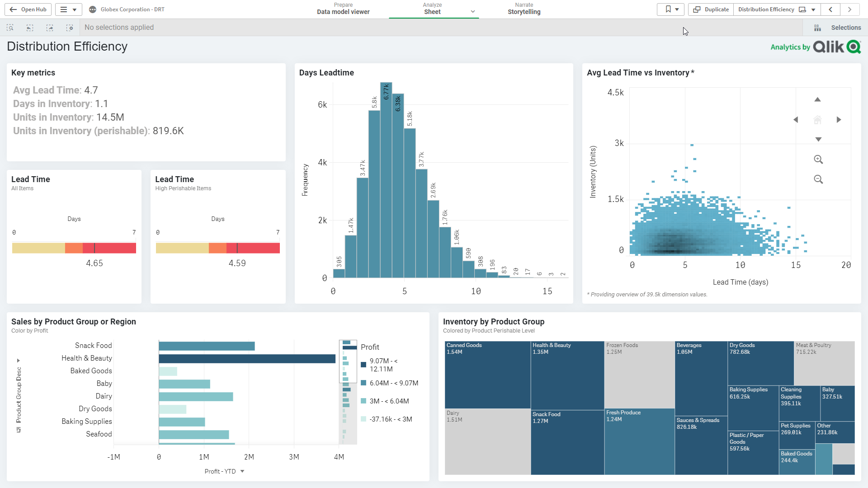Select the 6.04M - < 9.07M legend swatch

pyautogui.click(x=363, y=383)
